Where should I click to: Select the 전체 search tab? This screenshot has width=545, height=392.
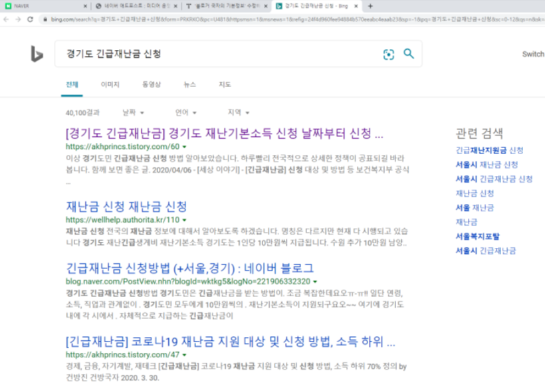point(72,84)
